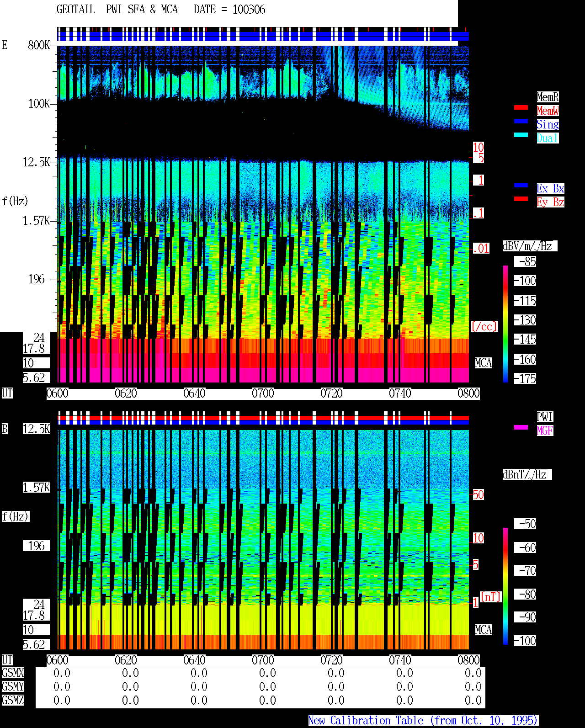585x728 pixels.
Task: Click the magenta MGF legend swatch
Action: point(521,427)
